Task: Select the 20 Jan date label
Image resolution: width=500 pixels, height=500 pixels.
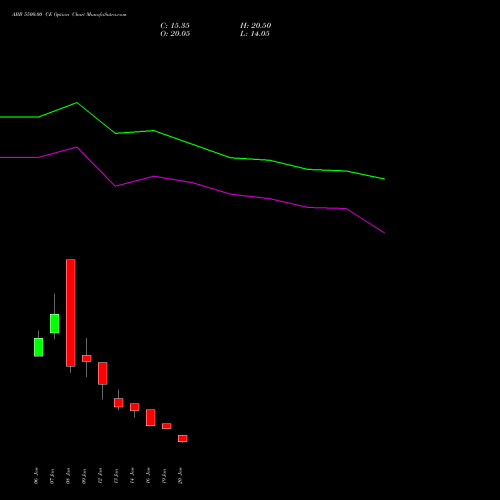Action: pos(180,476)
